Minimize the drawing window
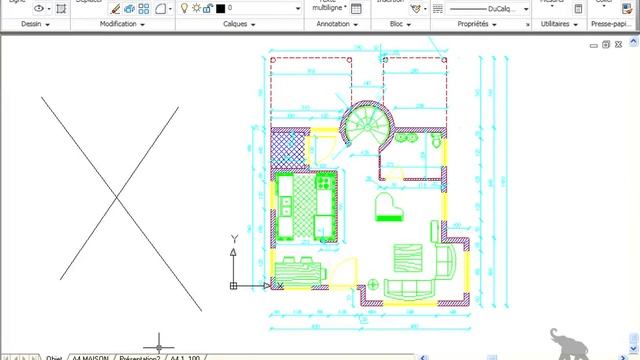 tap(594, 45)
